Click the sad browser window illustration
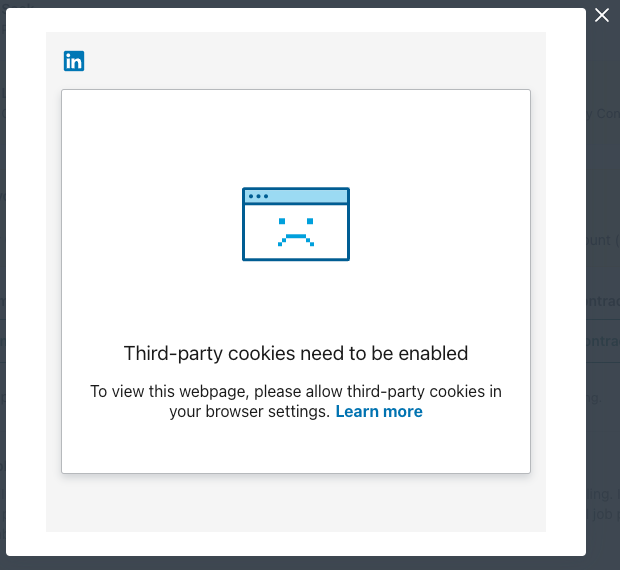 coord(296,224)
